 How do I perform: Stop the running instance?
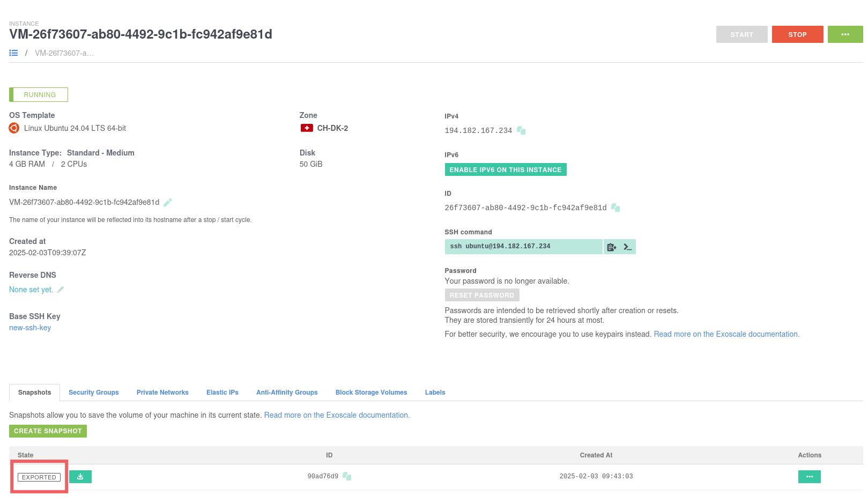tap(798, 34)
